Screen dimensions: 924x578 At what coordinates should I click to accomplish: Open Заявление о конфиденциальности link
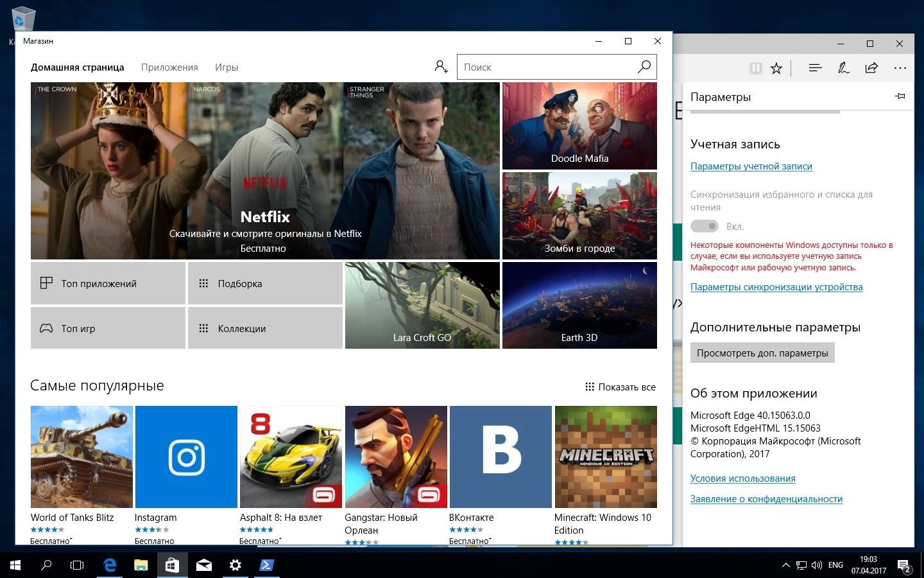pos(766,498)
